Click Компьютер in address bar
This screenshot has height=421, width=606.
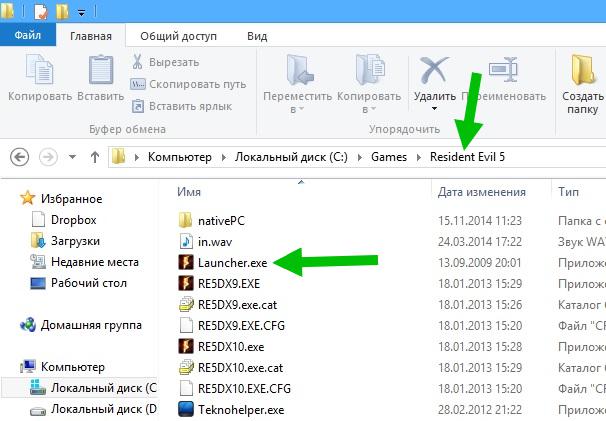coord(180,157)
